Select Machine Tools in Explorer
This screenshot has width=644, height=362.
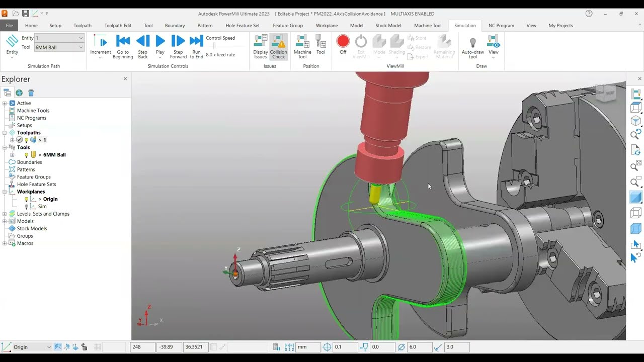pos(33,111)
